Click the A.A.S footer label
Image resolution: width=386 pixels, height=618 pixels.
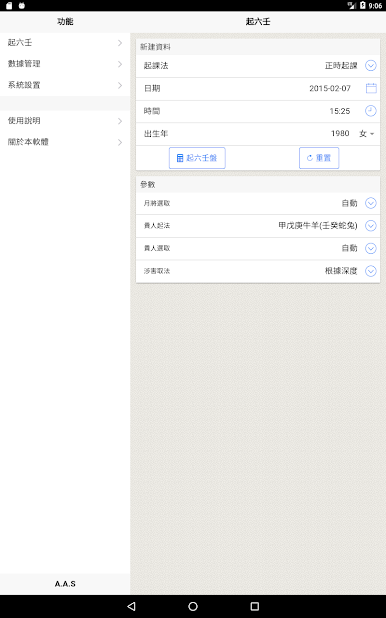pyautogui.click(x=65, y=584)
